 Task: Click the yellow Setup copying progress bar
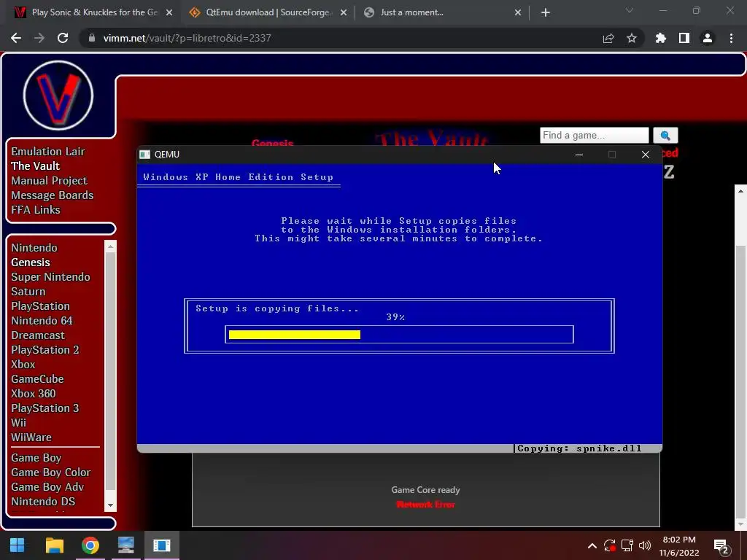pyautogui.click(x=295, y=335)
